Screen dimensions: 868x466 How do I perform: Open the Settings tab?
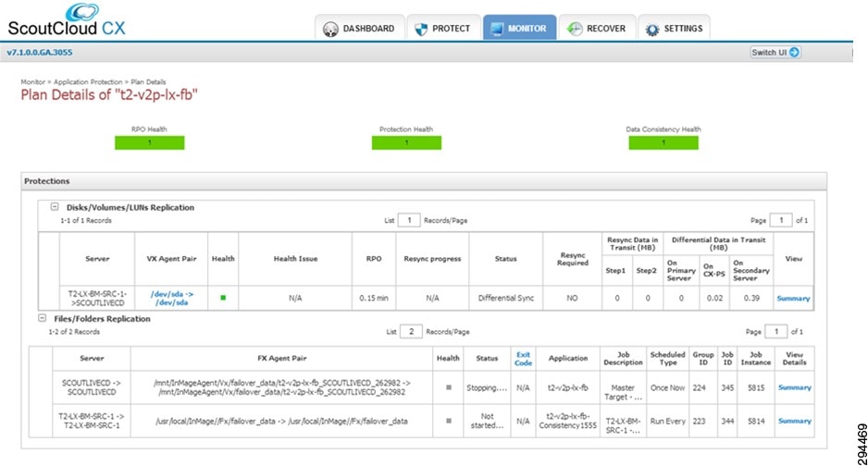tap(674, 28)
